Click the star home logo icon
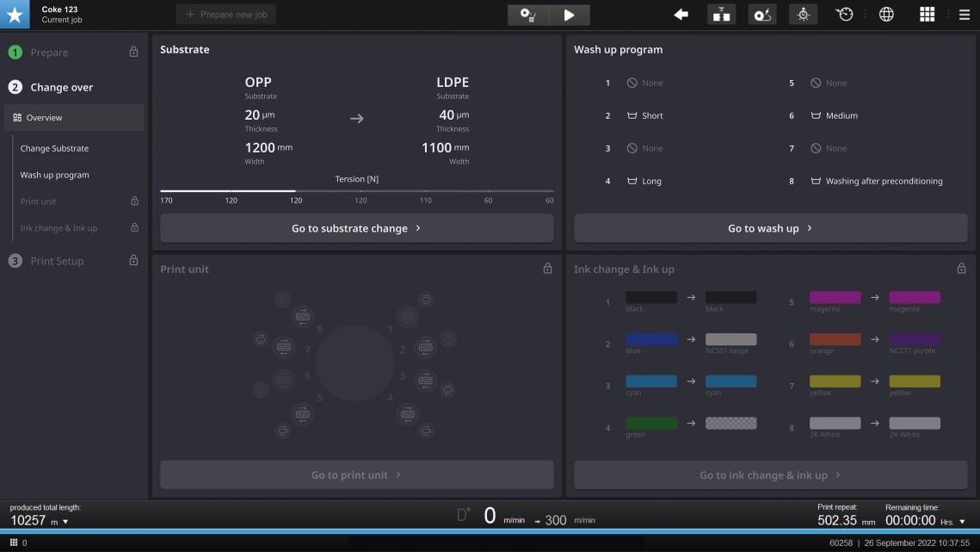Image resolution: width=980 pixels, height=552 pixels. coord(15,15)
